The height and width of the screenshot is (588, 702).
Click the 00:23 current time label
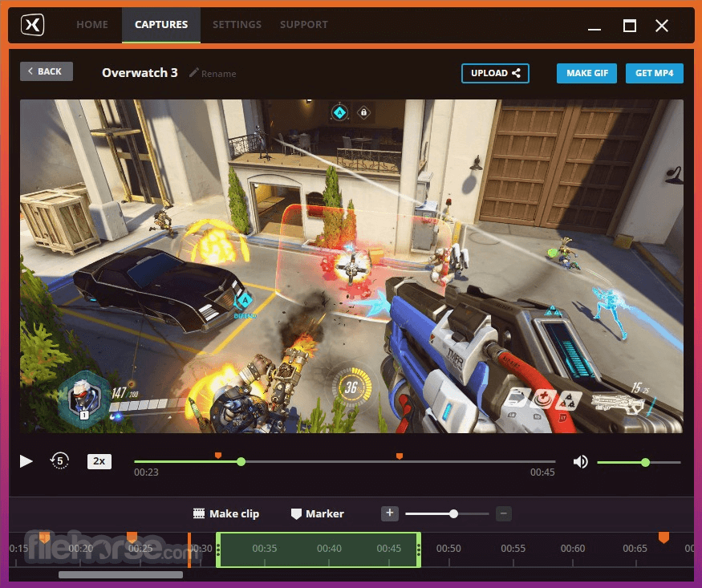point(146,472)
